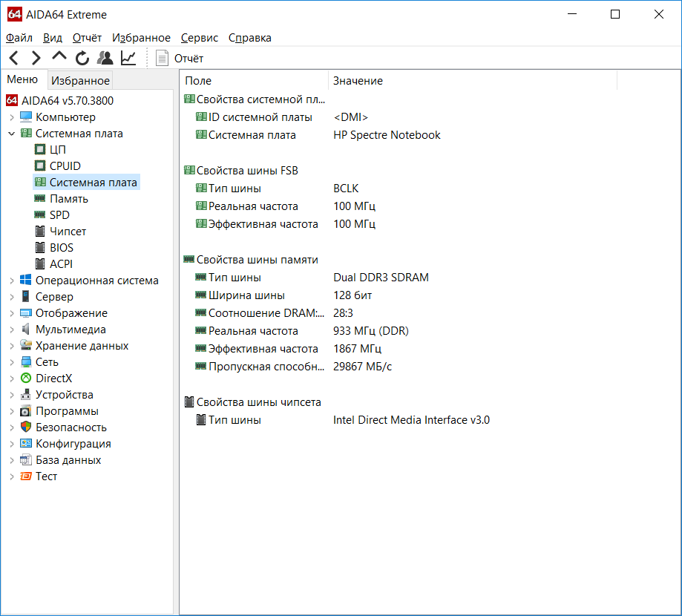Expand the Мультимедиа tree node
The image size is (682, 616).
12,330
